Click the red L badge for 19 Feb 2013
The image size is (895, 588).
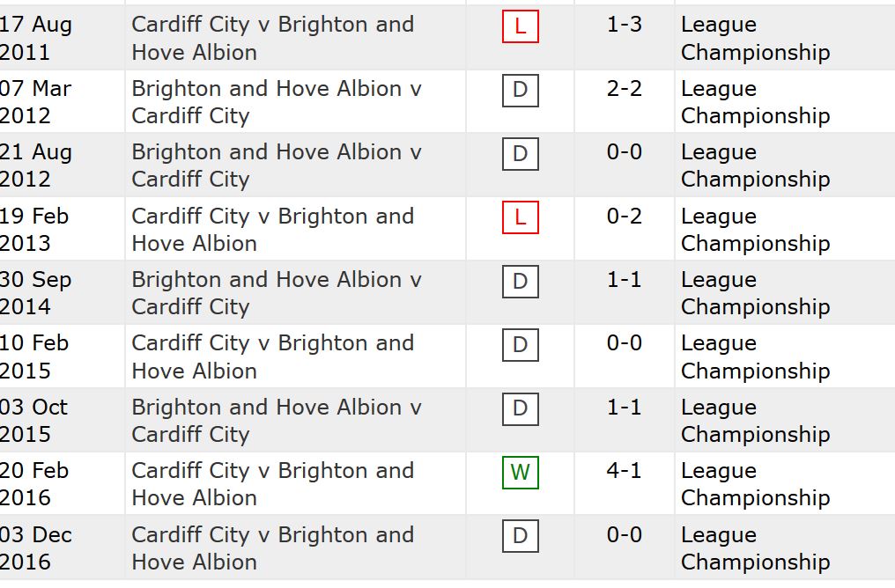point(520,217)
